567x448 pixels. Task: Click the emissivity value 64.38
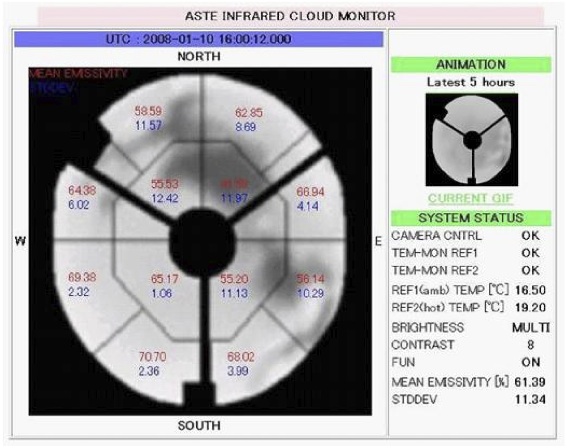coord(82,190)
